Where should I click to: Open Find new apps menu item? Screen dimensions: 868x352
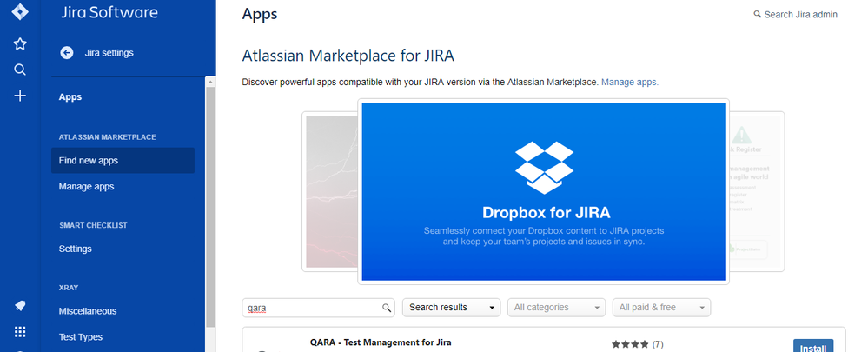click(123, 161)
